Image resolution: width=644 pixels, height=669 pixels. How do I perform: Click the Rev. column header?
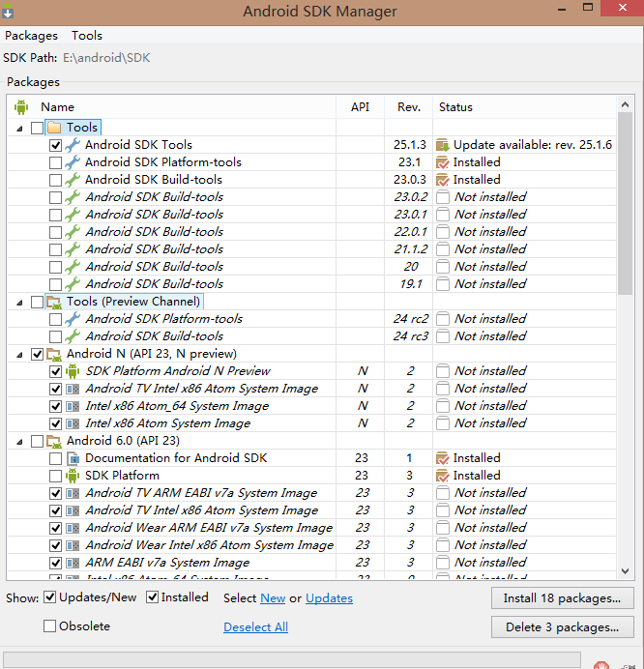[409, 107]
